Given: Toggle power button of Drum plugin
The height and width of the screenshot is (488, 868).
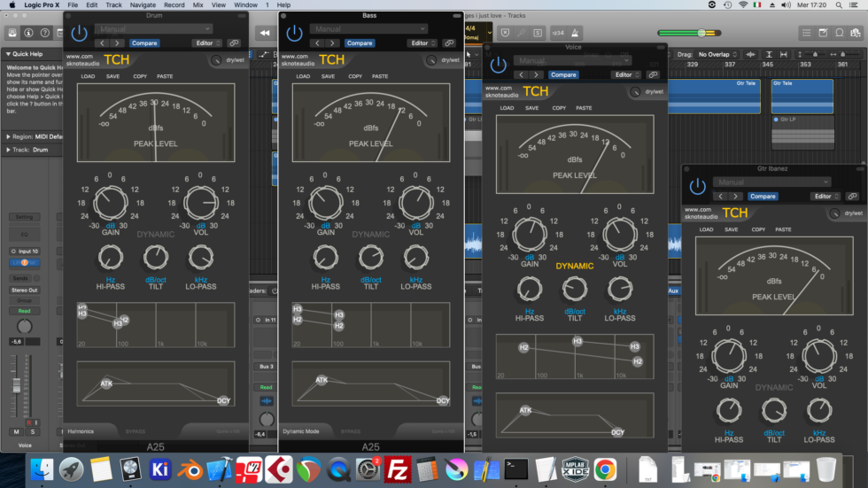Looking at the screenshot, I should click(79, 33).
